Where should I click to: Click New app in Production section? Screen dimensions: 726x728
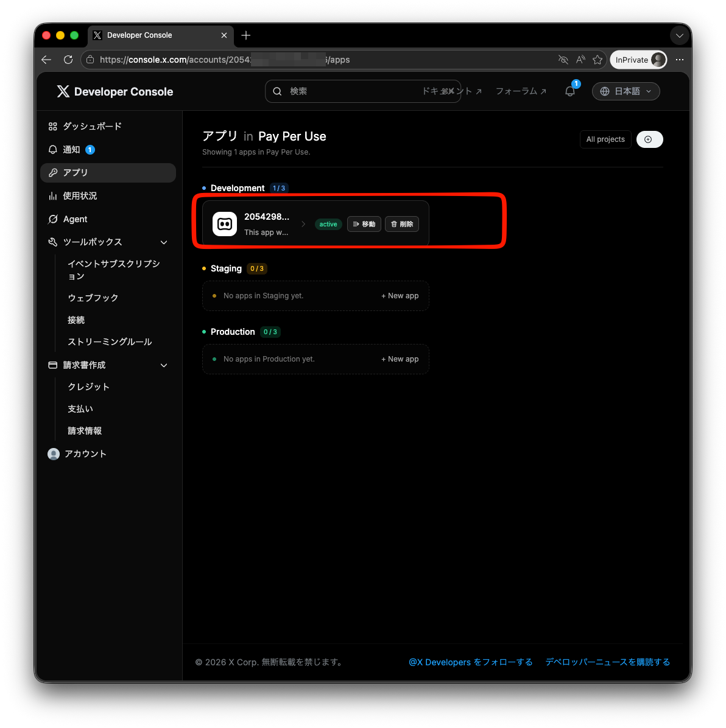click(x=400, y=359)
